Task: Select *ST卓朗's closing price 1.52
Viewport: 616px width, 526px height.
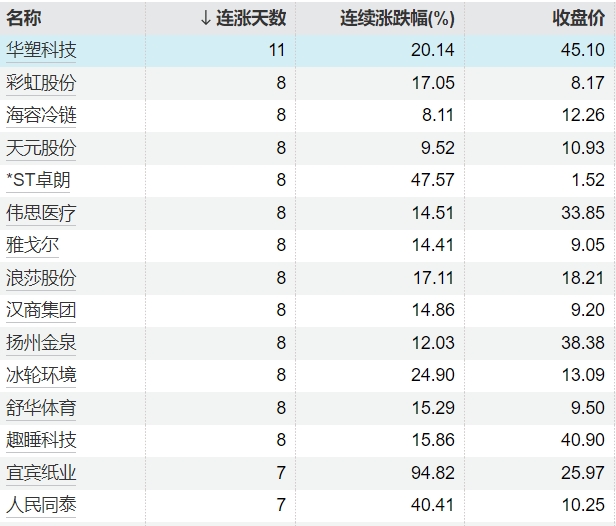Action: click(x=588, y=180)
